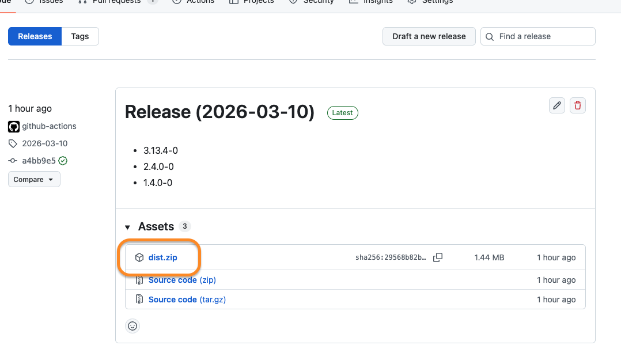
Task: Click the github-actions avatar icon
Action: [x=13, y=126]
